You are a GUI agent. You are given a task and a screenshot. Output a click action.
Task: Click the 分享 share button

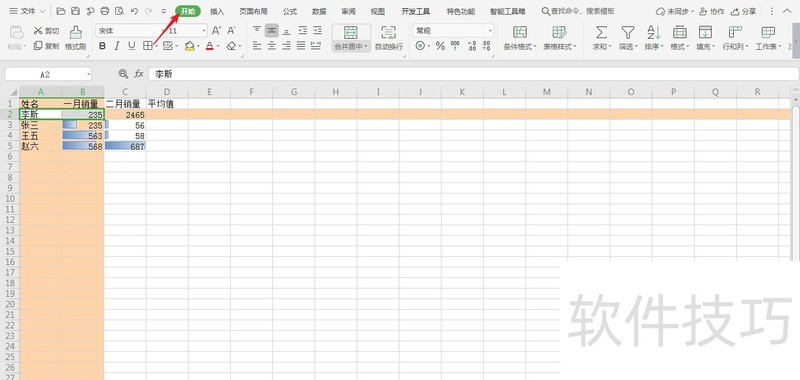pyautogui.click(x=743, y=11)
